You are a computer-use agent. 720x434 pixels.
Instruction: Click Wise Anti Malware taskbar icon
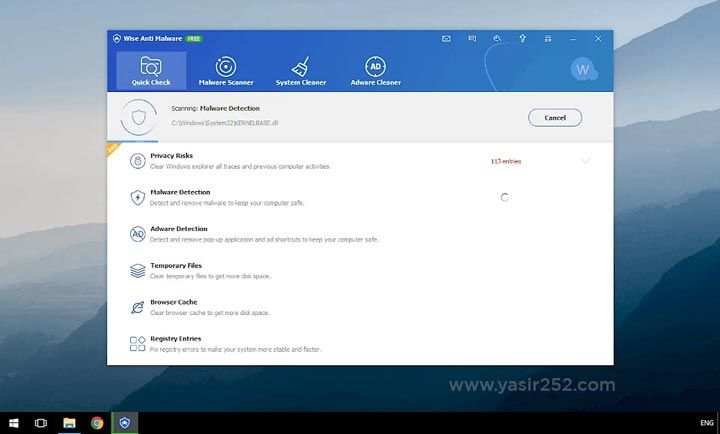[124, 423]
